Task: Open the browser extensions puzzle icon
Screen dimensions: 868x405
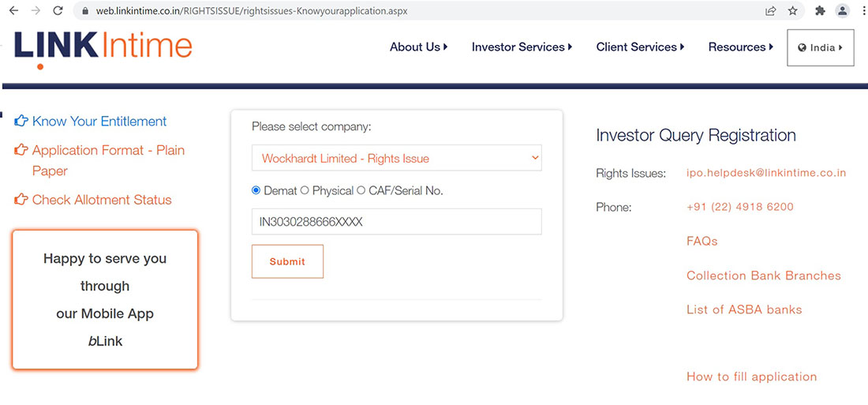Action: (820, 11)
